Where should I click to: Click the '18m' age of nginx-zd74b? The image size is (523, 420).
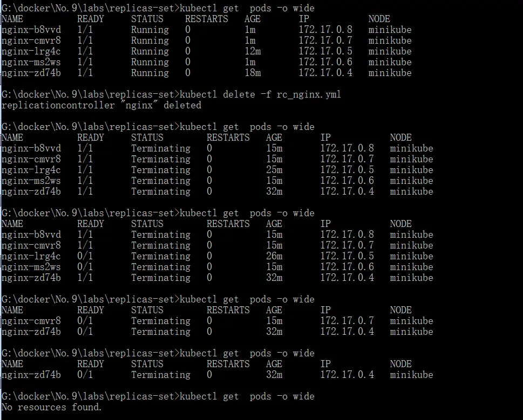tap(253, 73)
